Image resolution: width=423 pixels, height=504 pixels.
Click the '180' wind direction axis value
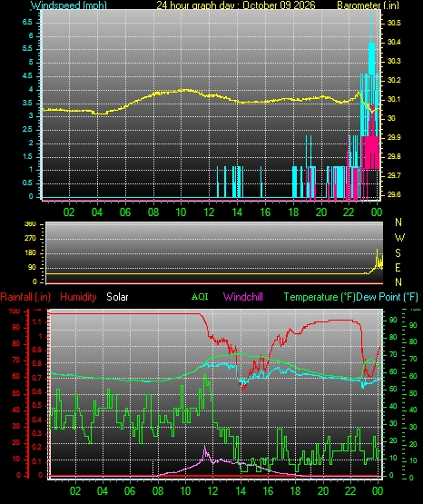pos(30,253)
